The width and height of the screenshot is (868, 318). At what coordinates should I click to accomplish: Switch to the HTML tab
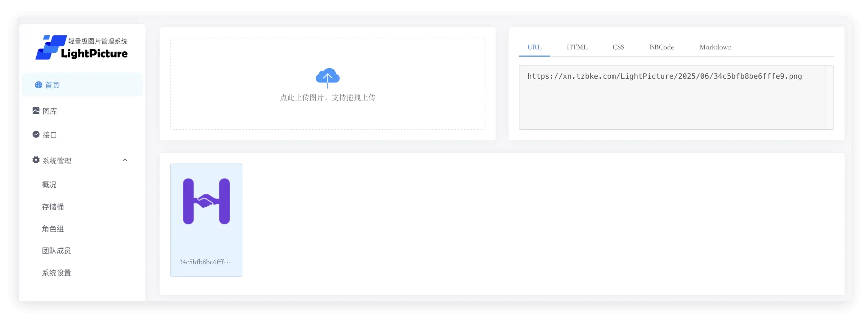point(577,47)
